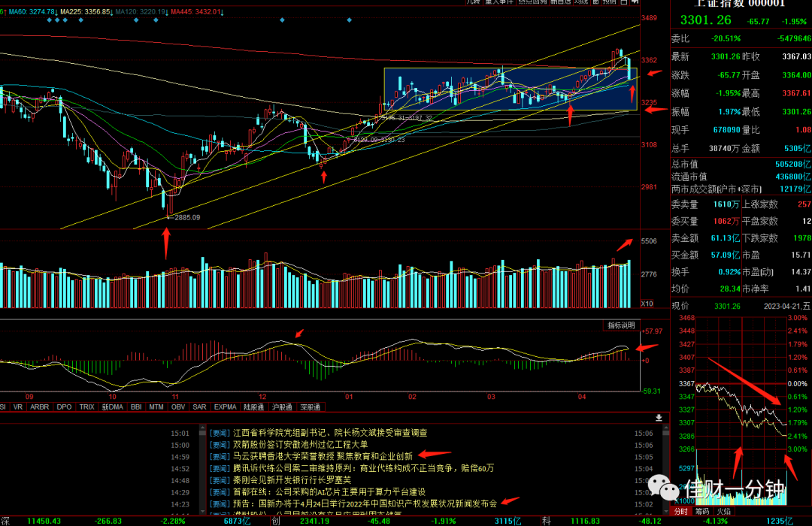
Task: Click the MA60: 3274.78 label
Action: tap(32, 11)
